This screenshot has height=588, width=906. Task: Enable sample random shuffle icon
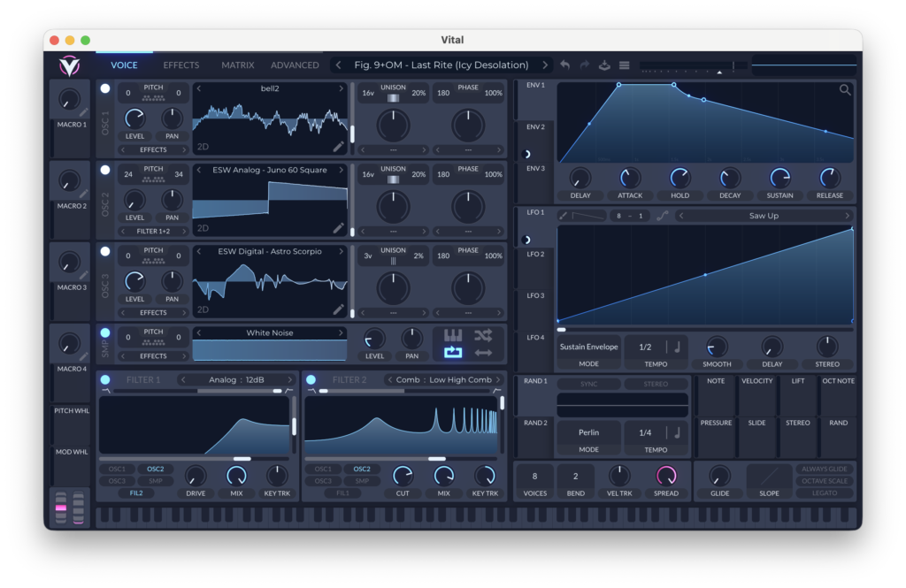coord(483,335)
